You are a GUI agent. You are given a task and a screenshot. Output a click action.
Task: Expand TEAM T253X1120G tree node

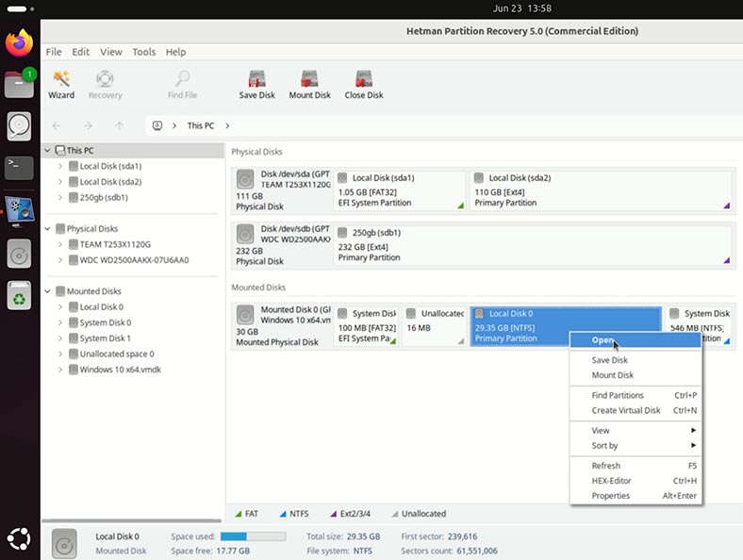pyautogui.click(x=60, y=244)
